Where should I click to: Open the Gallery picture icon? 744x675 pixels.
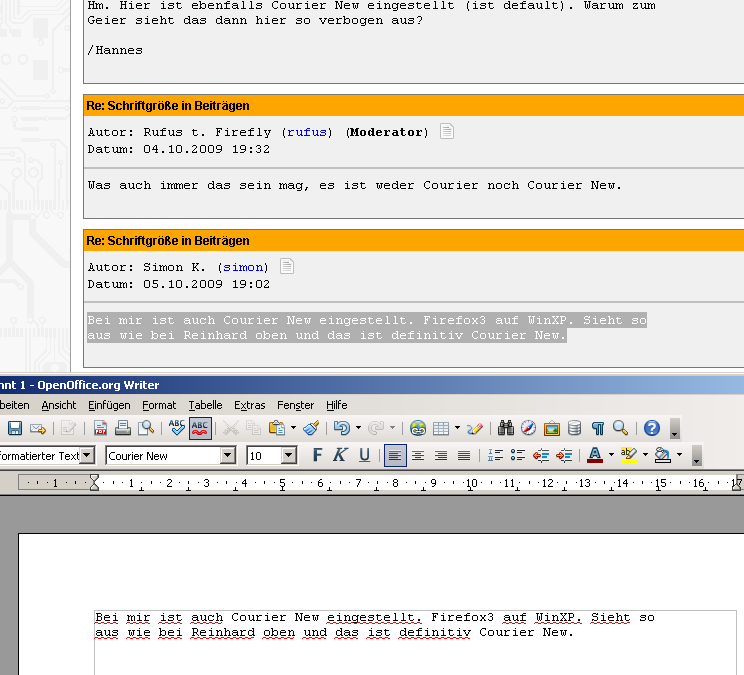(x=551, y=428)
